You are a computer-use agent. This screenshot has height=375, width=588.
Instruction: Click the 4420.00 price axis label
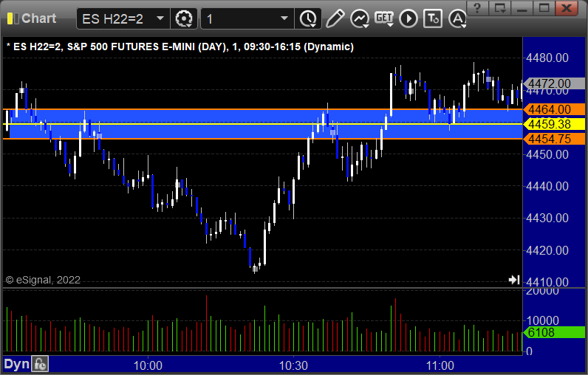point(547,250)
